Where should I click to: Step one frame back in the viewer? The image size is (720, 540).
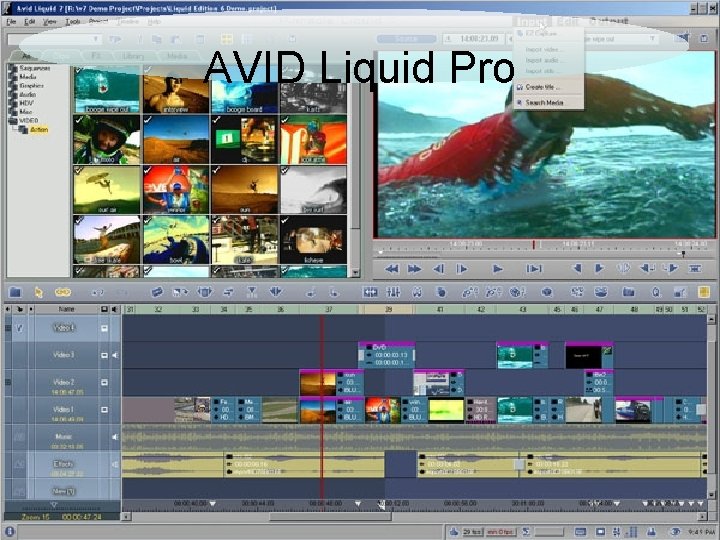pyautogui.click(x=439, y=269)
